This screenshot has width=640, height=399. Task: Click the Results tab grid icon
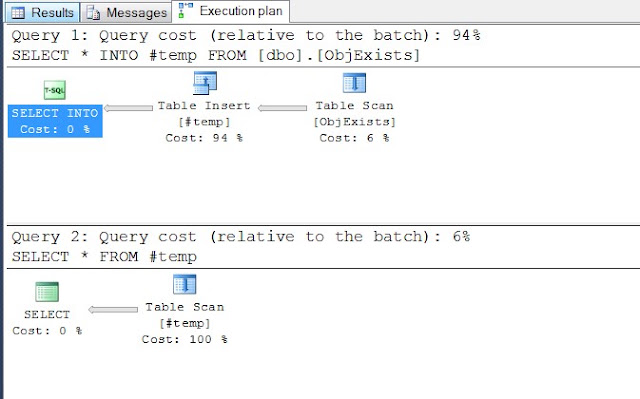point(18,13)
